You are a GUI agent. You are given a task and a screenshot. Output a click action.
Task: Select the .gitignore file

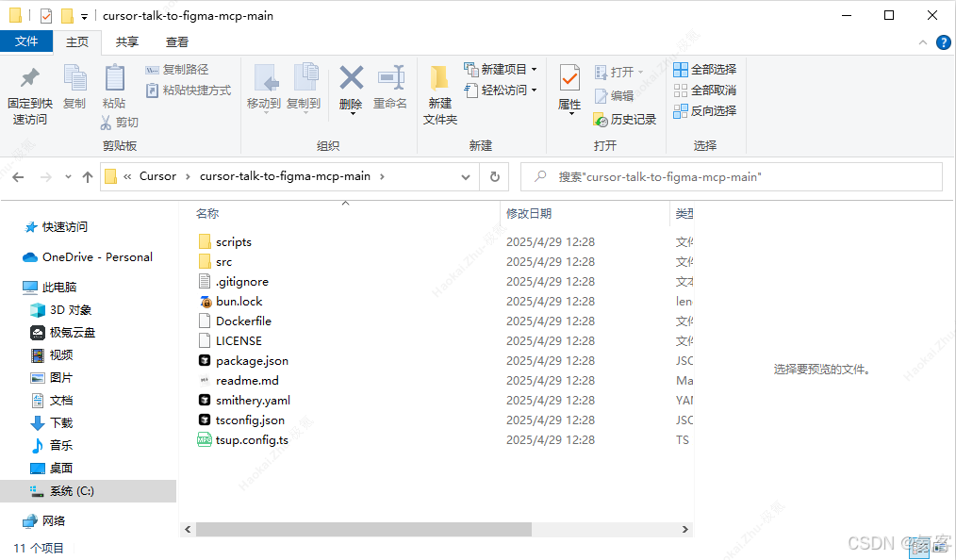click(x=242, y=282)
